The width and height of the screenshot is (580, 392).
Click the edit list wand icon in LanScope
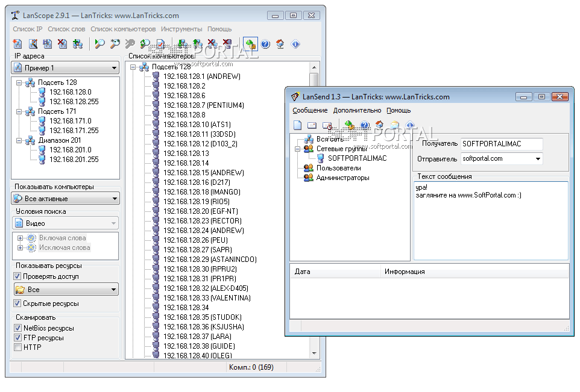[33, 44]
